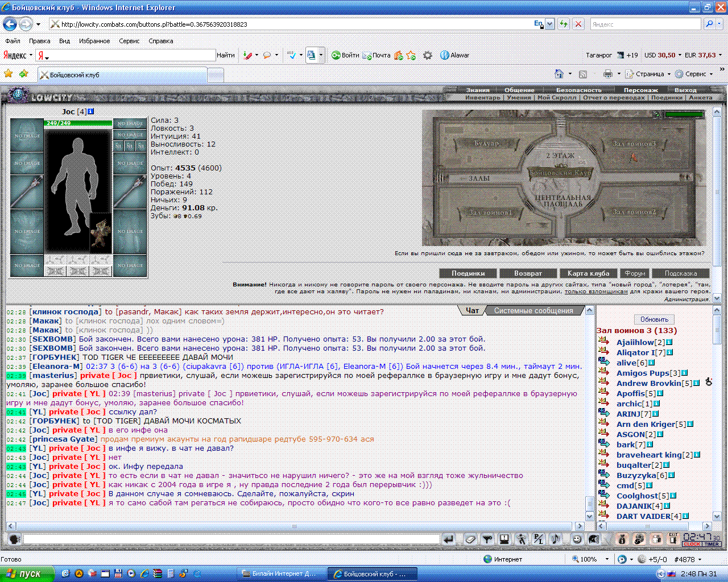
Task: Switch to Системные сообщения chat tab
Action: pos(533,311)
